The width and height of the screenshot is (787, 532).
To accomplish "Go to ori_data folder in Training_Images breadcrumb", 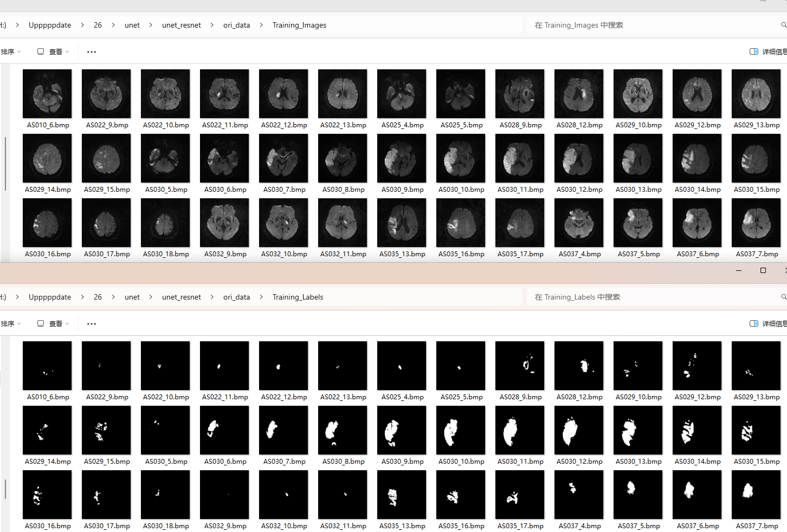I will (237, 25).
